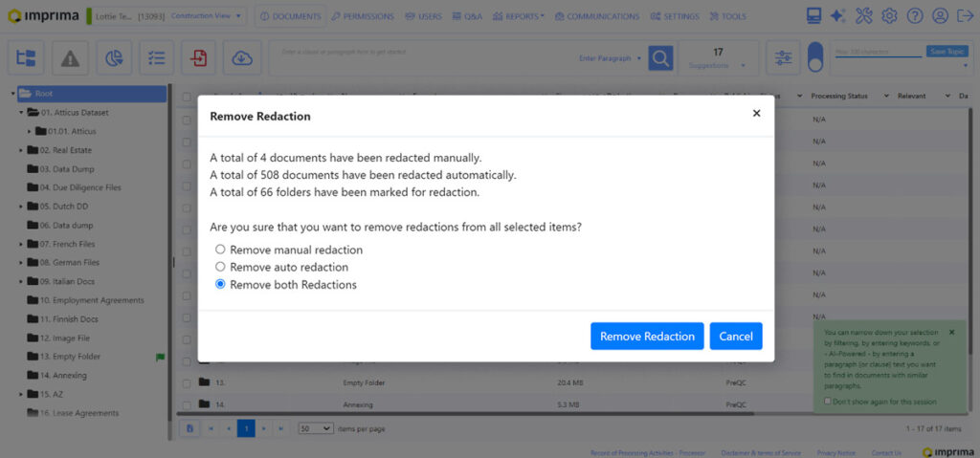Close the Remove Redaction dialog
980x458 pixels.
pyautogui.click(x=756, y=113)
